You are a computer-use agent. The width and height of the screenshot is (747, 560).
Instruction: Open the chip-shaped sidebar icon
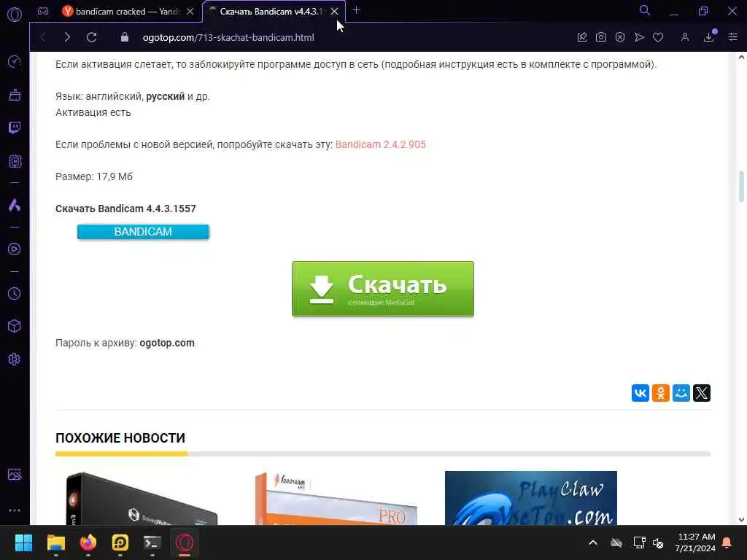(x=15, y=161)
